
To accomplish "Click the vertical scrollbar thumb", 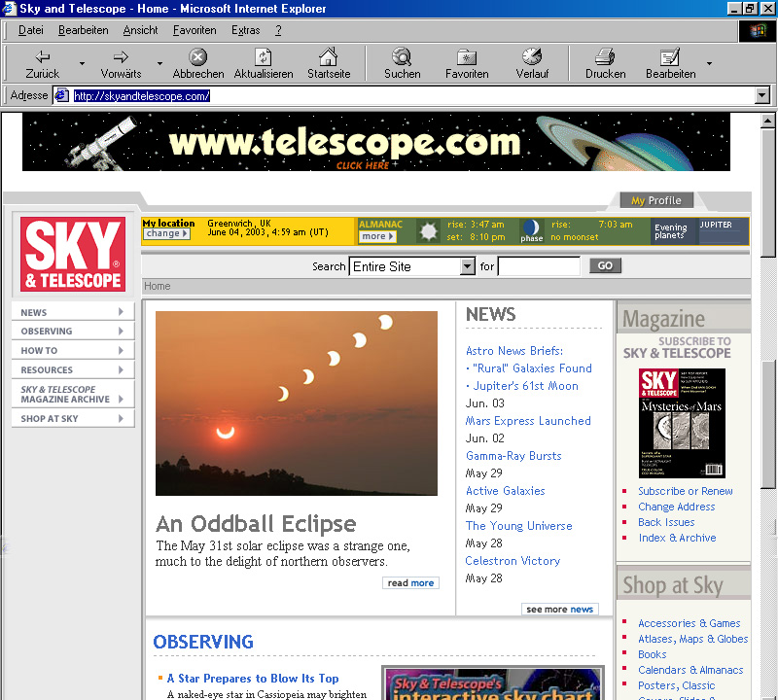I will 768,193.
